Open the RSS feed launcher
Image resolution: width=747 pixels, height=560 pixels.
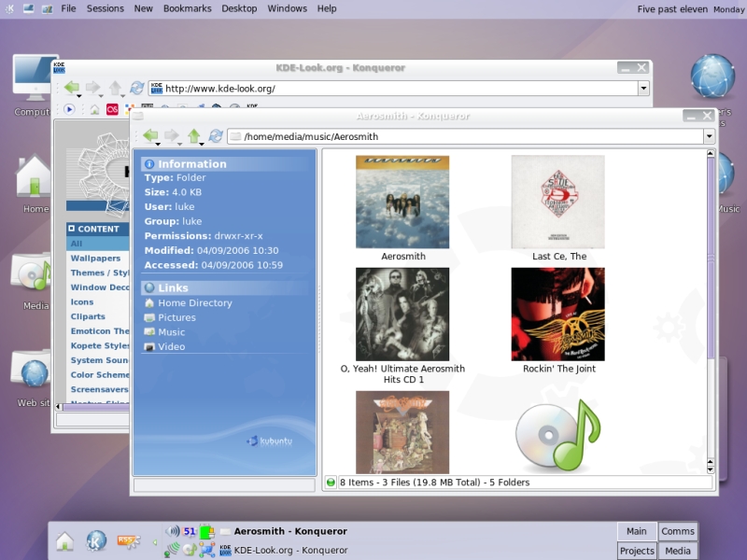129,541
